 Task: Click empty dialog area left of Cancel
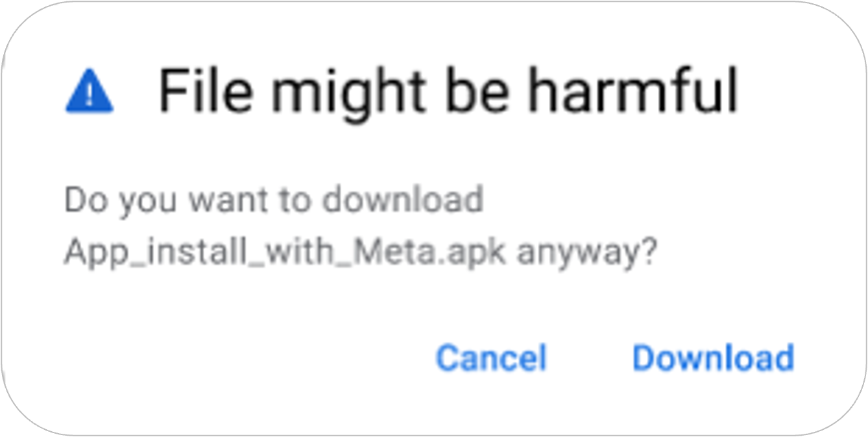pos(227,358)
